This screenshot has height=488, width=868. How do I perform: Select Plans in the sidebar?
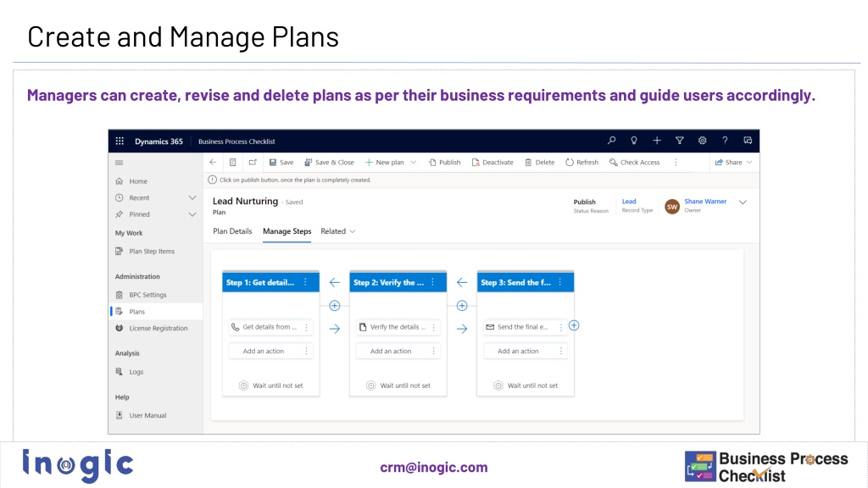(136, 312)
